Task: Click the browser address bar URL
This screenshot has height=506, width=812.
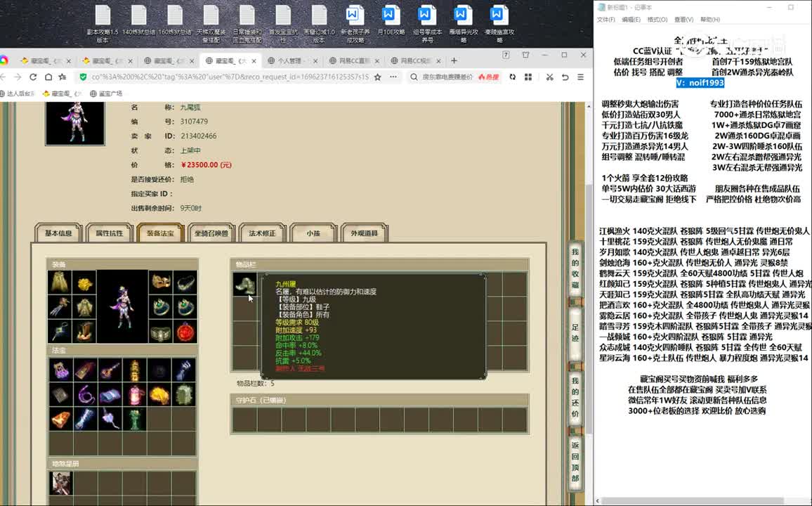Action: [230, 77]
